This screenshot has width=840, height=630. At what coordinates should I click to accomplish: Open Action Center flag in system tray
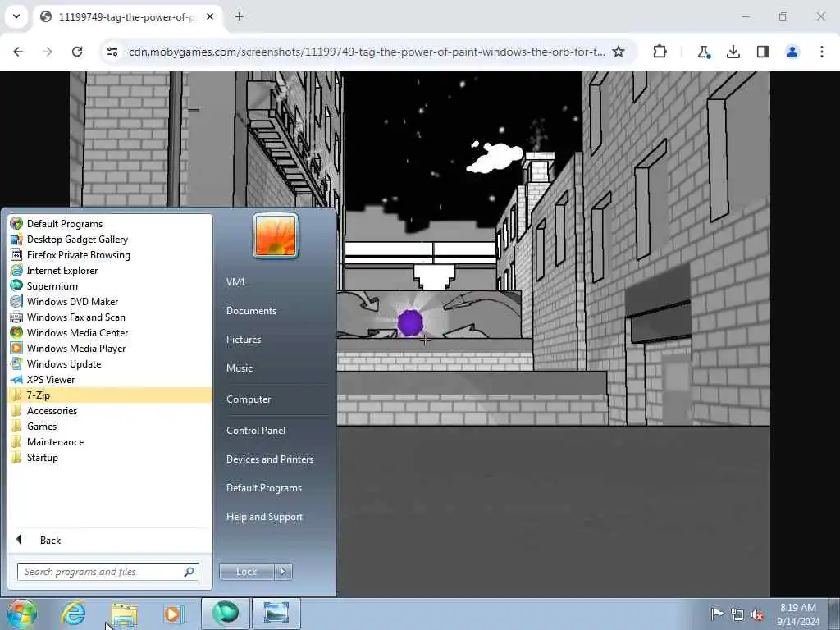click(717, 614)
